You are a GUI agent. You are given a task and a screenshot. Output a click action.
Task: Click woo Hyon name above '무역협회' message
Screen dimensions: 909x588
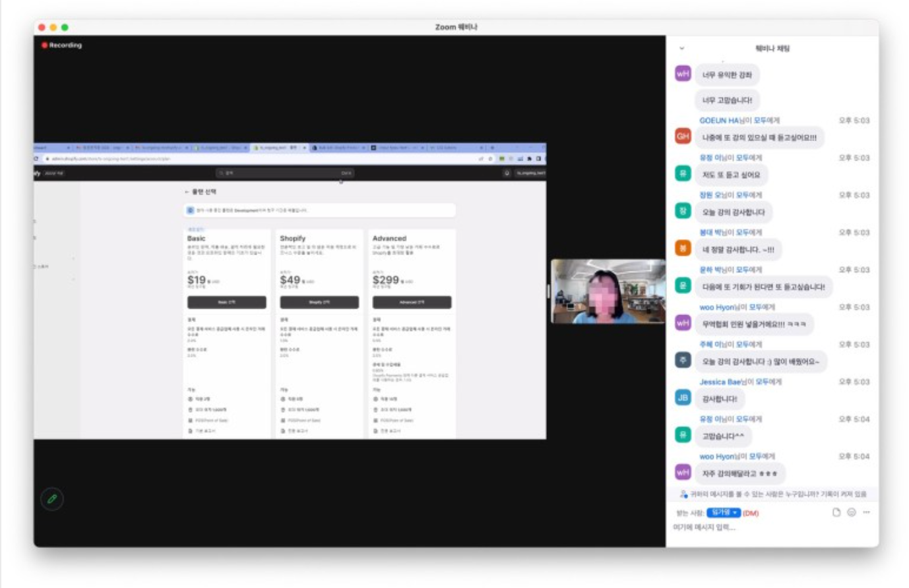tap(716, 307)
